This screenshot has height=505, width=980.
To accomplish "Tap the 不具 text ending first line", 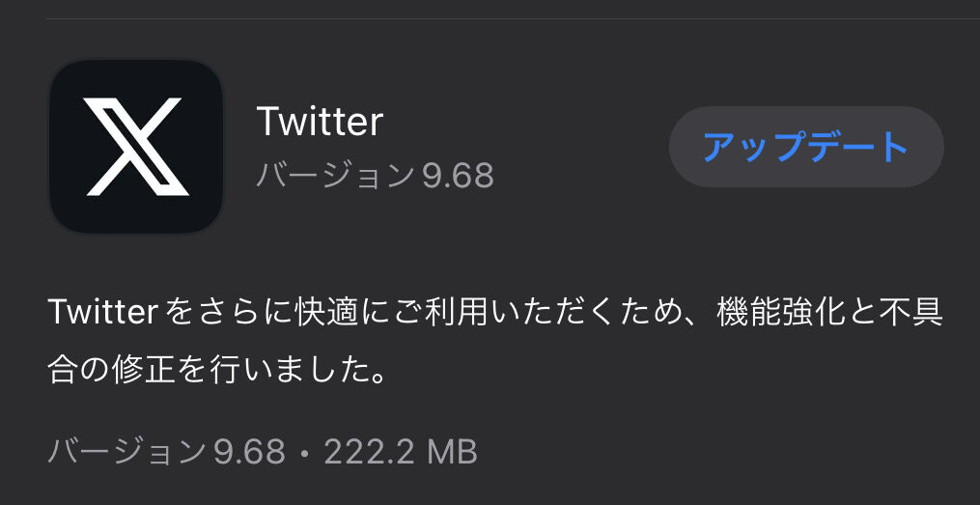I will [914, 313].
